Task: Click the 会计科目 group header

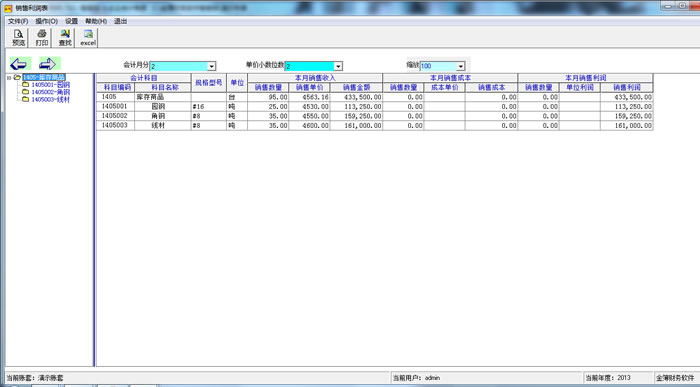Action: pos(144,78)
